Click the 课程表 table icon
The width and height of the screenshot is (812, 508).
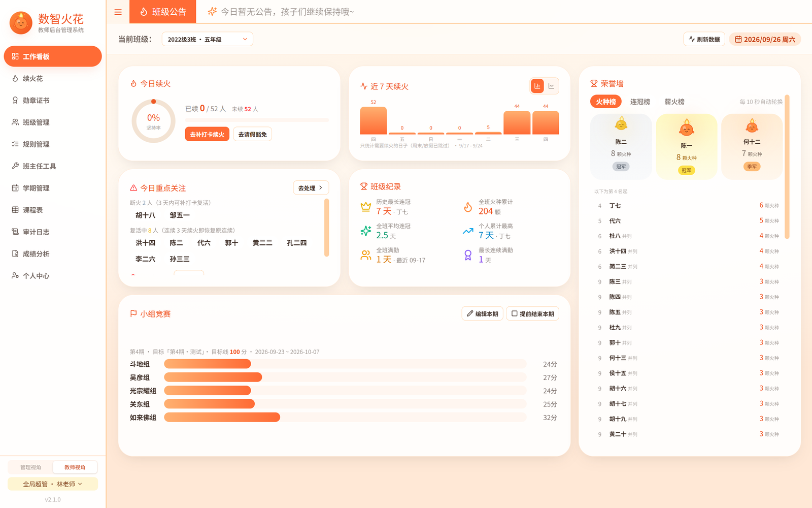pyautogui.click(x=15, y=209)
